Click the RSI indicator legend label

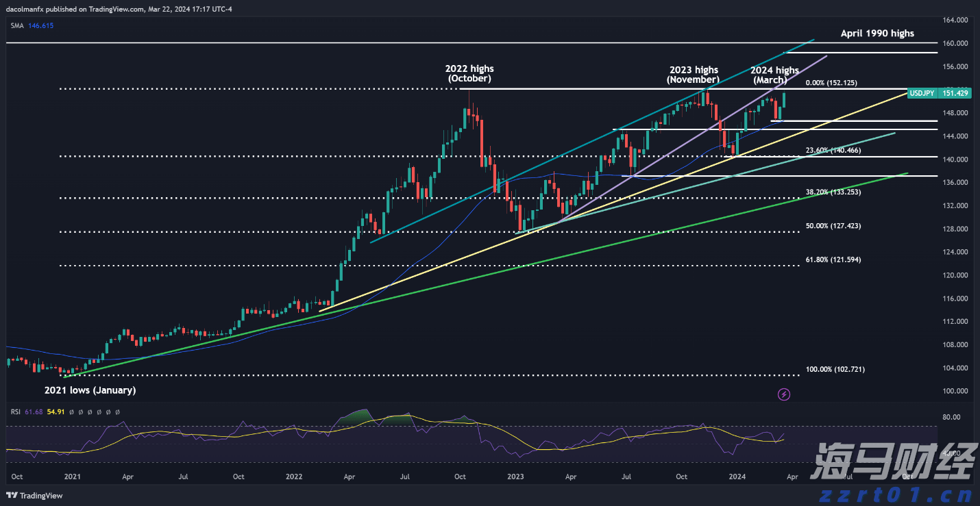point(16,412)
